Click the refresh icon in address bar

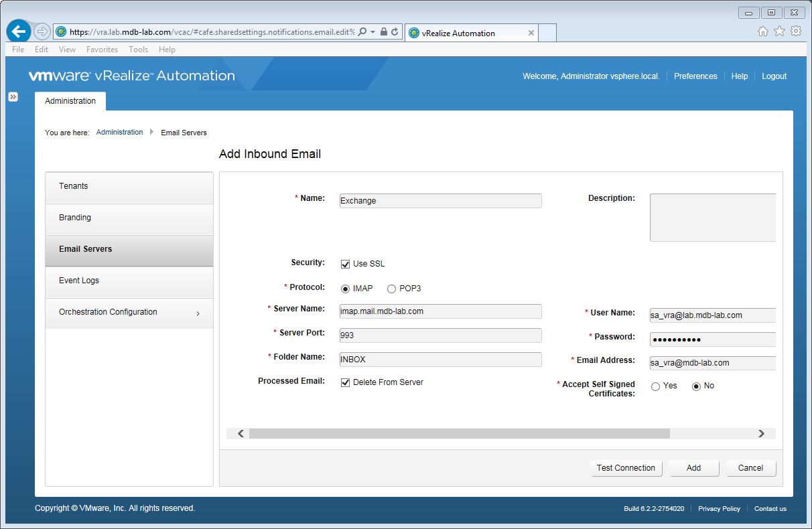pyautogui.click(x=395, y=31)
